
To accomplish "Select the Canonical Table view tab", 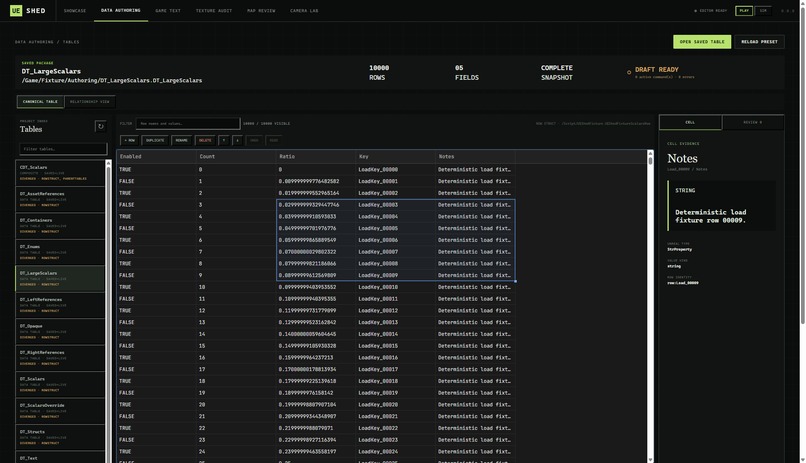I will 40,102.
